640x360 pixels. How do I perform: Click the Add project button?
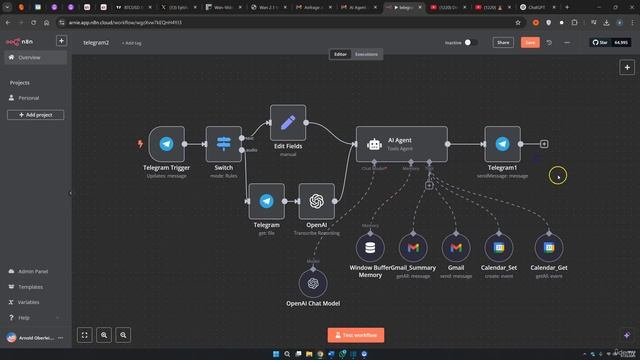pos(36,115)
